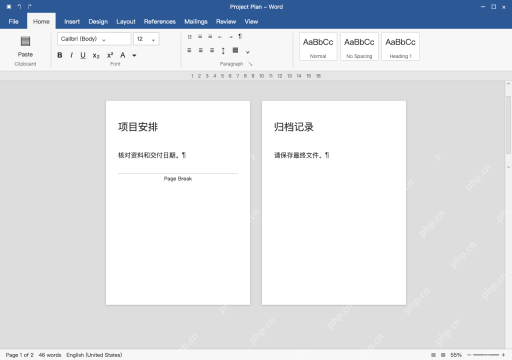Switch to the second view layout icon in status bar
The image size is (512, 360).
click(443, 355)
